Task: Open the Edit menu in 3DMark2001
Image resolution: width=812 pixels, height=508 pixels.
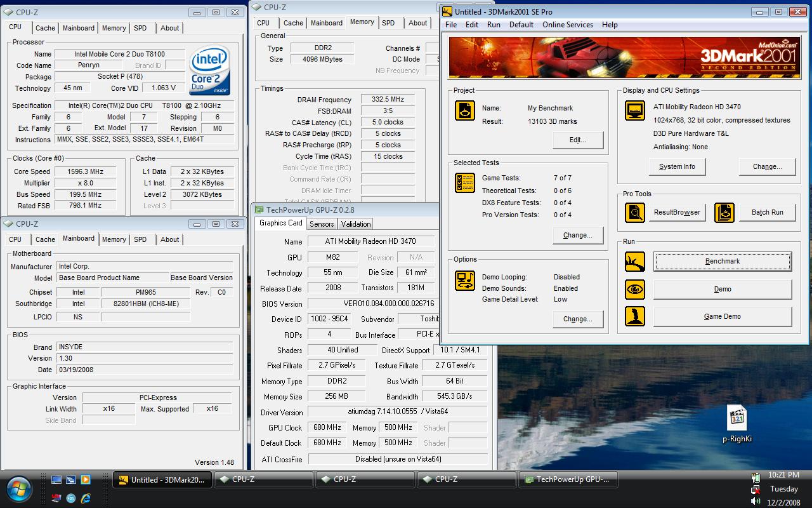Action: click(472, 25)
